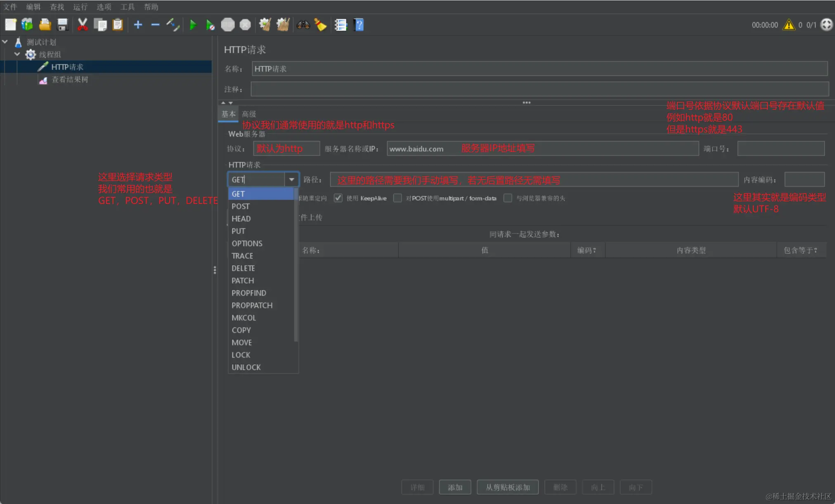Click the green Start run icon
The height and width of the screenshot is (504, 835).
click(193, 25)
